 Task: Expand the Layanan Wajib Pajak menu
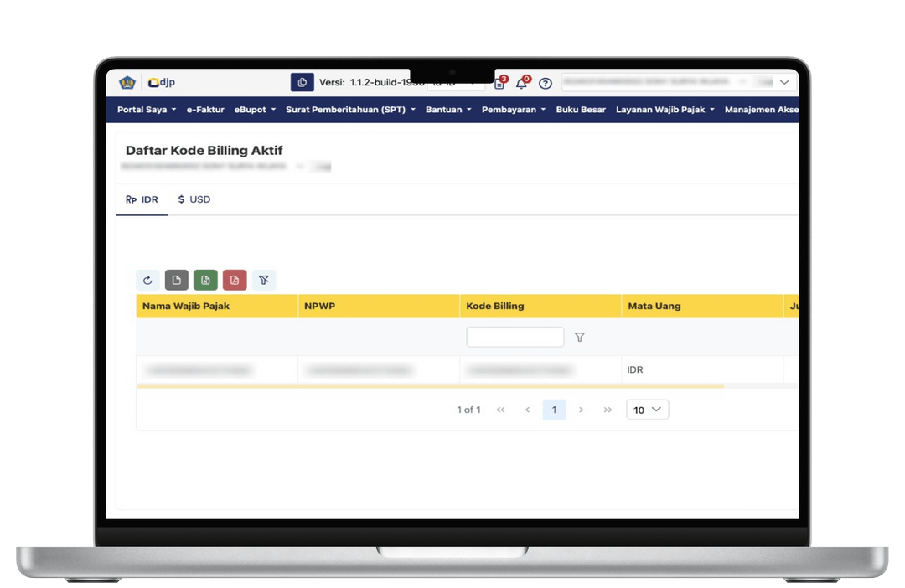point(665,110)
